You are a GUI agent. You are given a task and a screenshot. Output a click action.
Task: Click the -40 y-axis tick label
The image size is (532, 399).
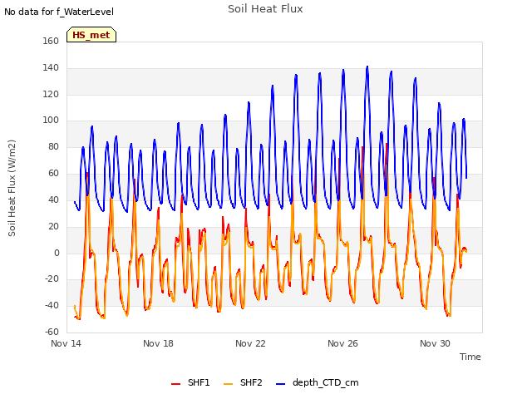(52, 305)
